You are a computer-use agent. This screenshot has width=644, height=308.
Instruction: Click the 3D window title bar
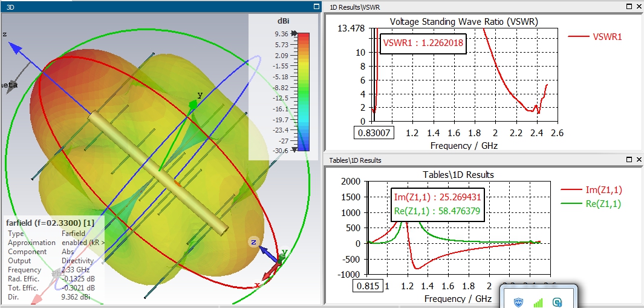tap(160, 7)
